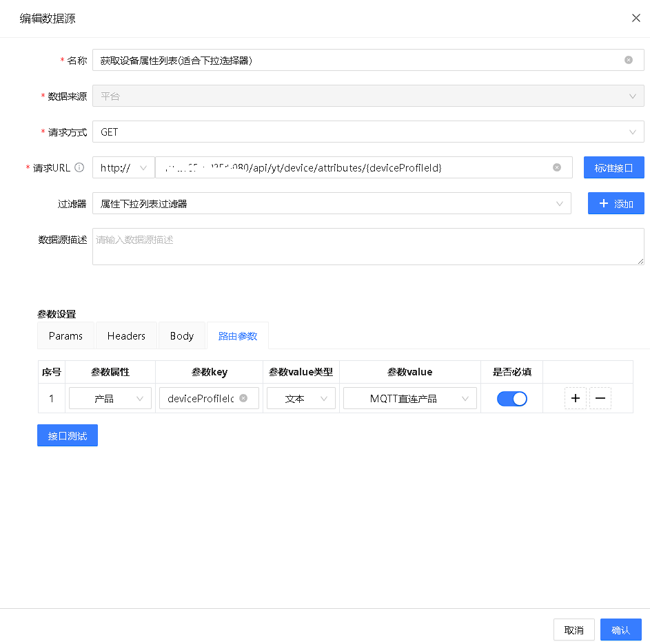Screen dimensions: 650x644
Task: Clear the 名称 field with its clear icon
Action: pyautogui.click(x=628, y=60)
